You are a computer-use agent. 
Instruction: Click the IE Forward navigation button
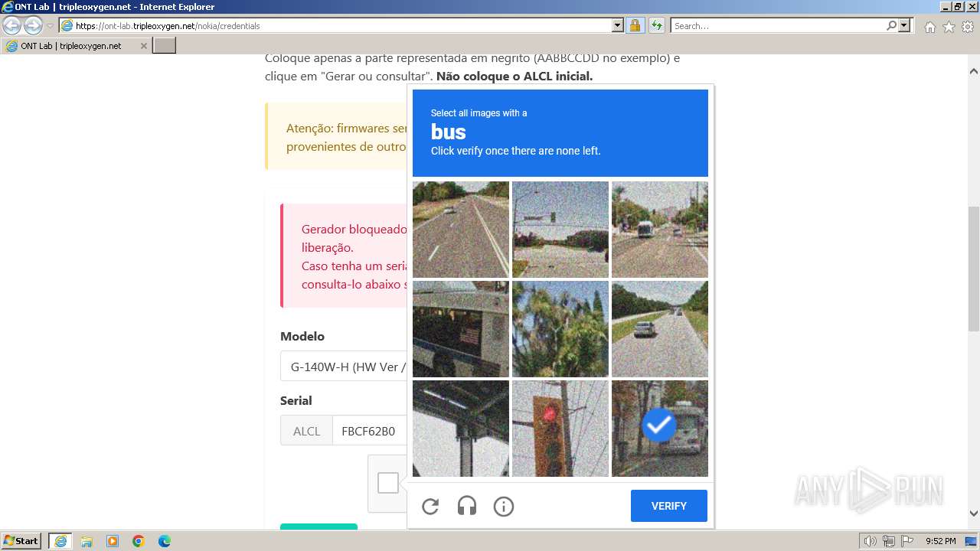33,25
